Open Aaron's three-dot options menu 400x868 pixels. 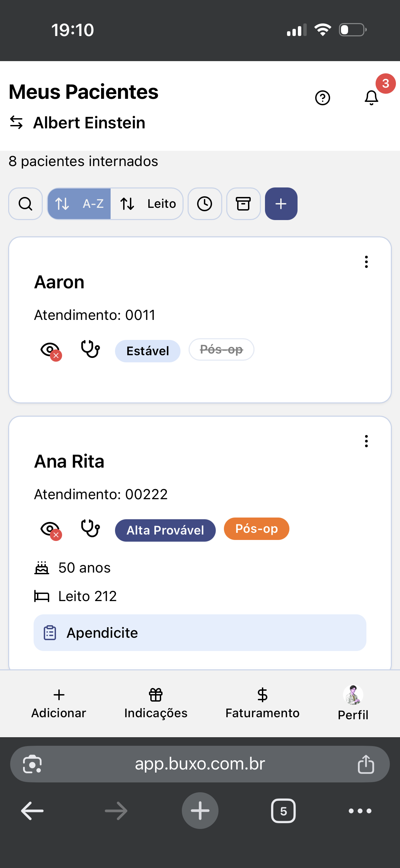[366, 262]
